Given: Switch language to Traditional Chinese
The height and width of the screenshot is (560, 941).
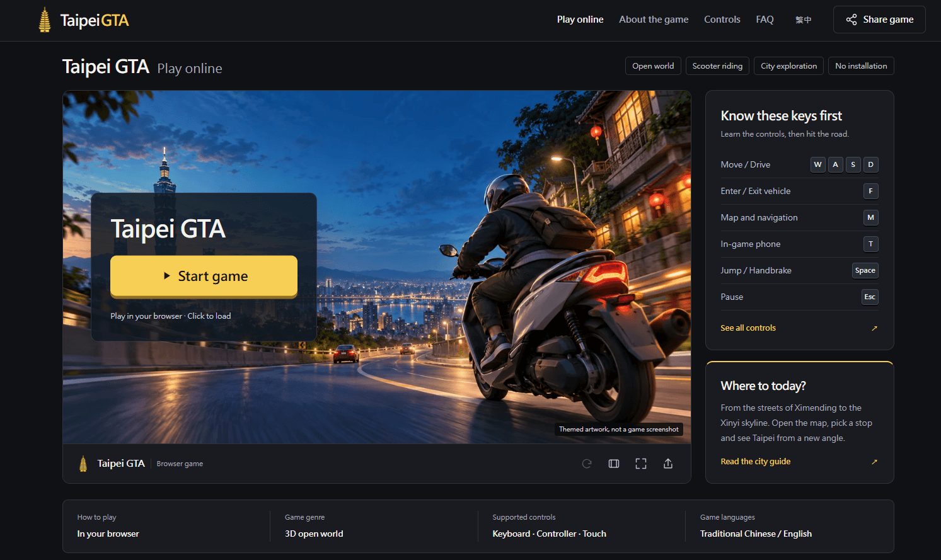Looking at the screenshot, I should point(803,20).
